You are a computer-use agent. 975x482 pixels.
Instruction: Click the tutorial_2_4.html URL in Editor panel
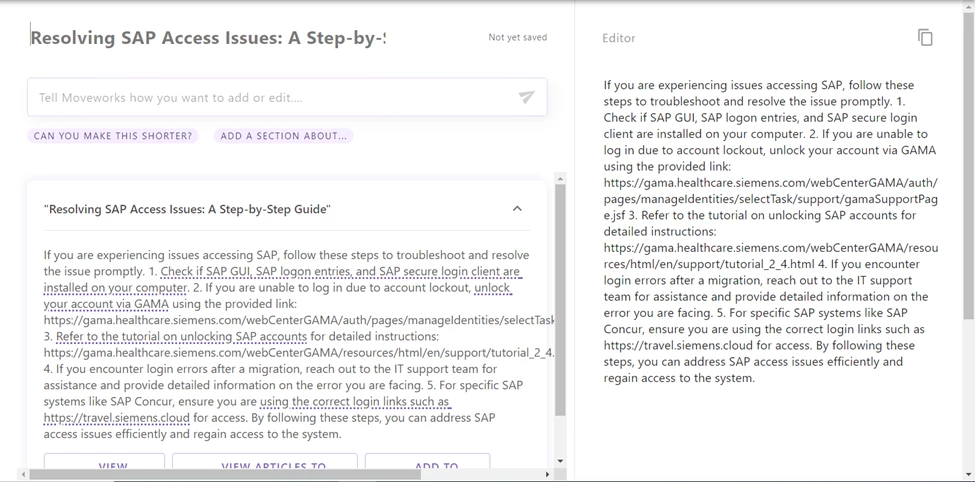pos(771,256)
